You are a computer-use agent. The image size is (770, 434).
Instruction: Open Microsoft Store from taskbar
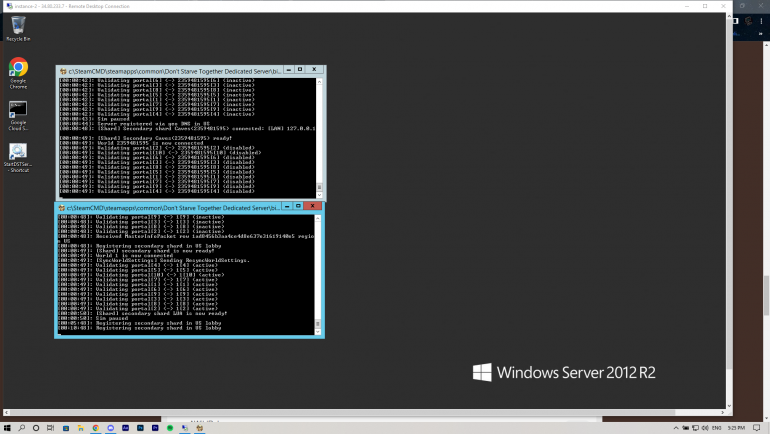(66, 428)
